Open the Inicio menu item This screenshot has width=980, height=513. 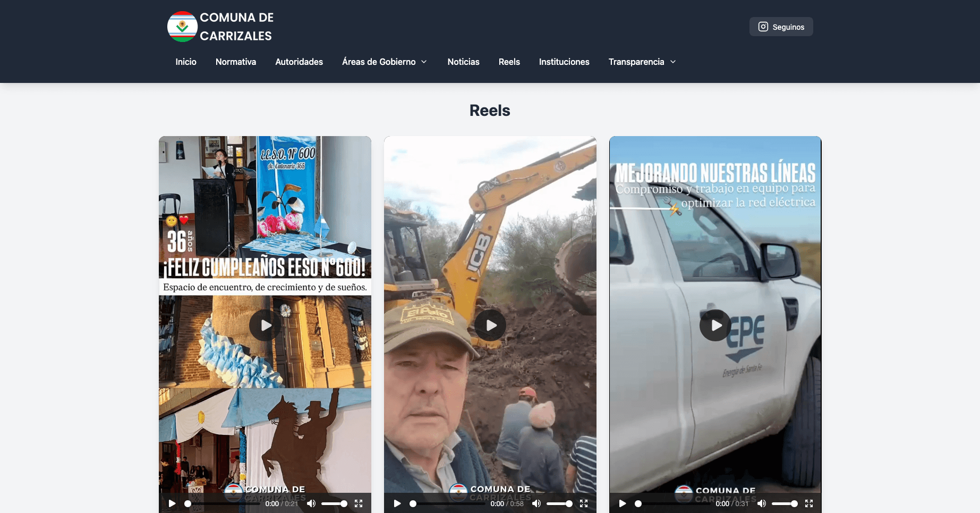(186, 62)
